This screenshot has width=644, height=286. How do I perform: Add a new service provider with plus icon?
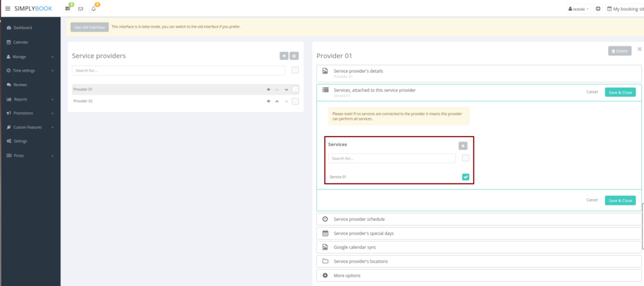point(284,56)
